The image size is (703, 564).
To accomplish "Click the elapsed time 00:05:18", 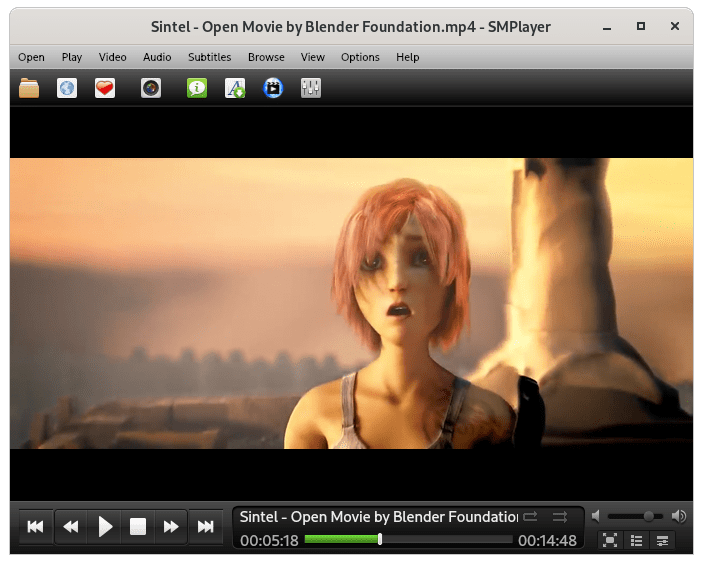I will (x=269, y=541).
